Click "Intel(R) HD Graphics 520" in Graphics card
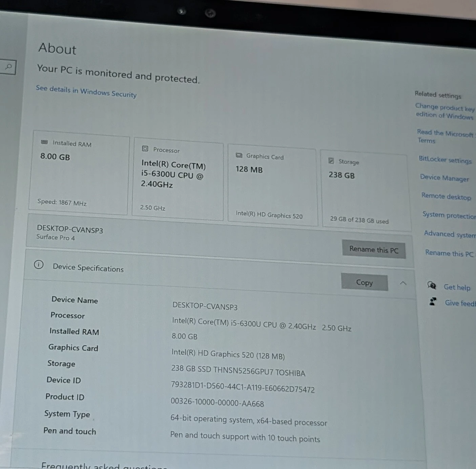The width and height of the screenshot is (476, 469). pos(269,215)
